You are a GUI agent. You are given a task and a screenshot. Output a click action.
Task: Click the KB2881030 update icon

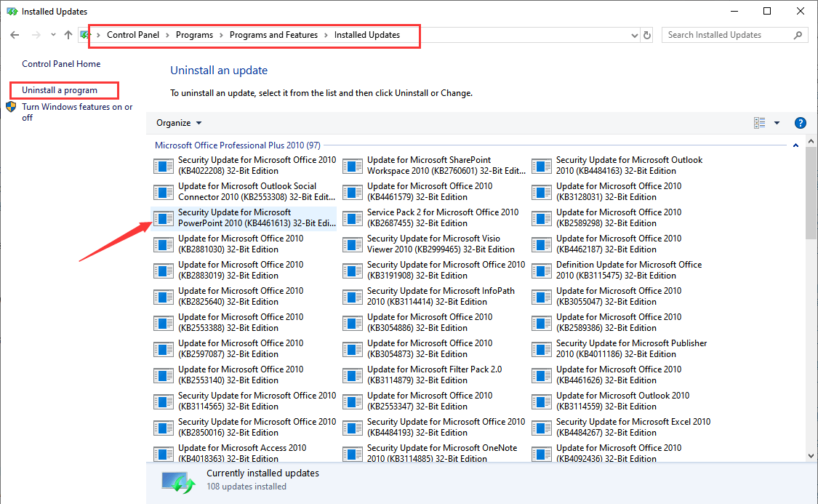(x=164, y=244)
